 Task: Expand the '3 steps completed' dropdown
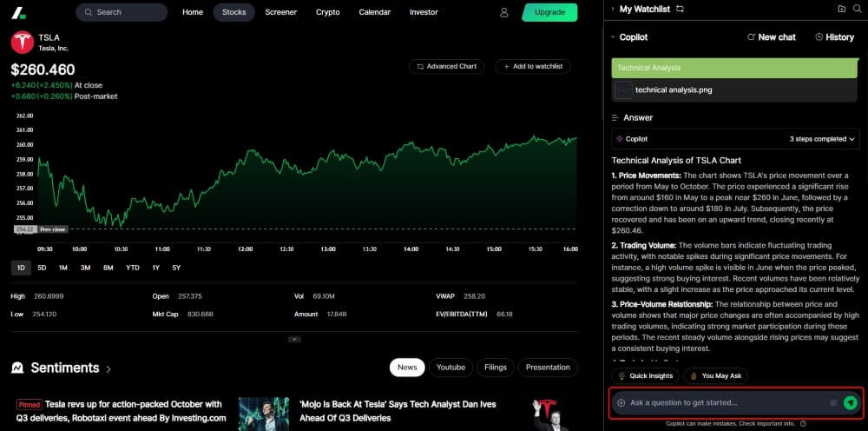coord(823,138)
